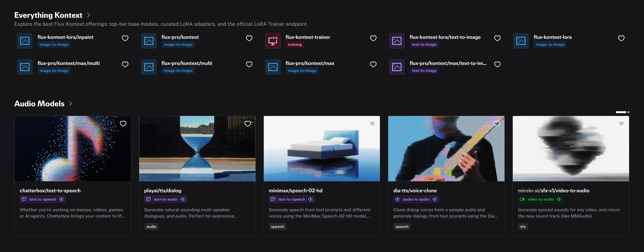Click training tag on flux-kontext-trainer
Viewport: 644px width, 252px height.
[295, 45]
